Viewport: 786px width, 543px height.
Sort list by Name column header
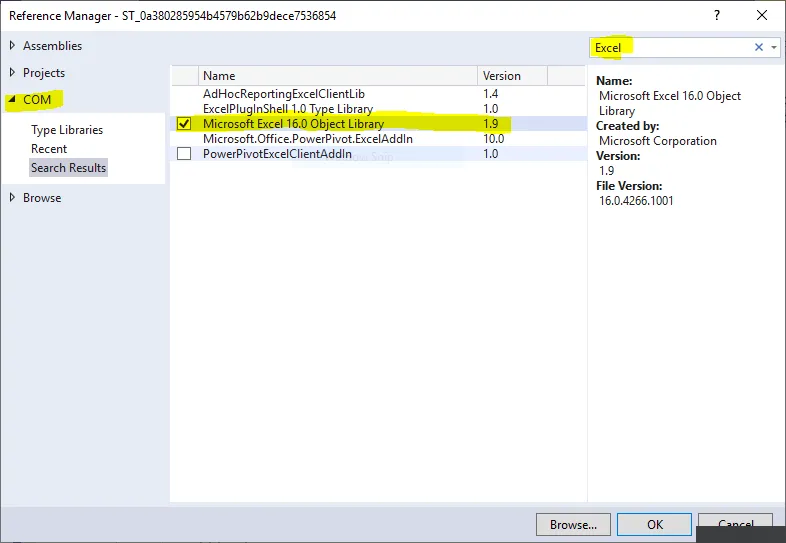coord(337,76)
